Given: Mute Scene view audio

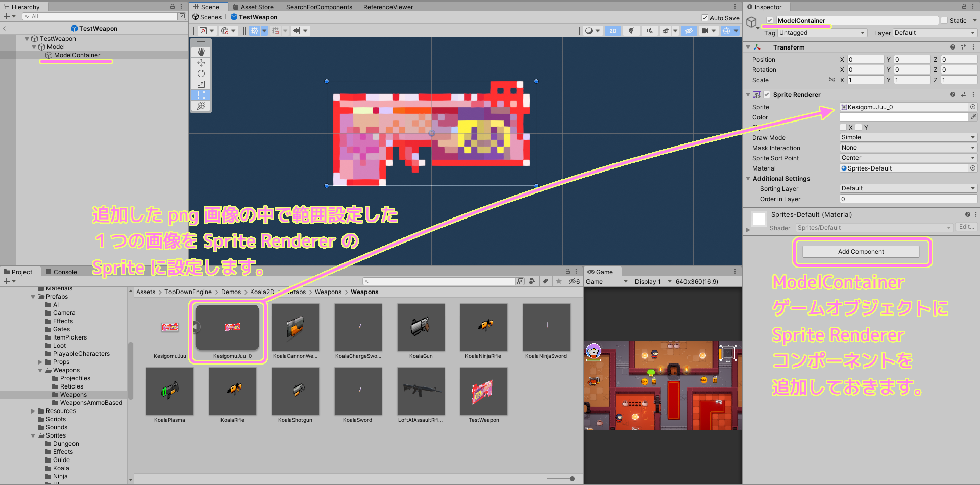Looking at the screenshot, I should [649, 30].
